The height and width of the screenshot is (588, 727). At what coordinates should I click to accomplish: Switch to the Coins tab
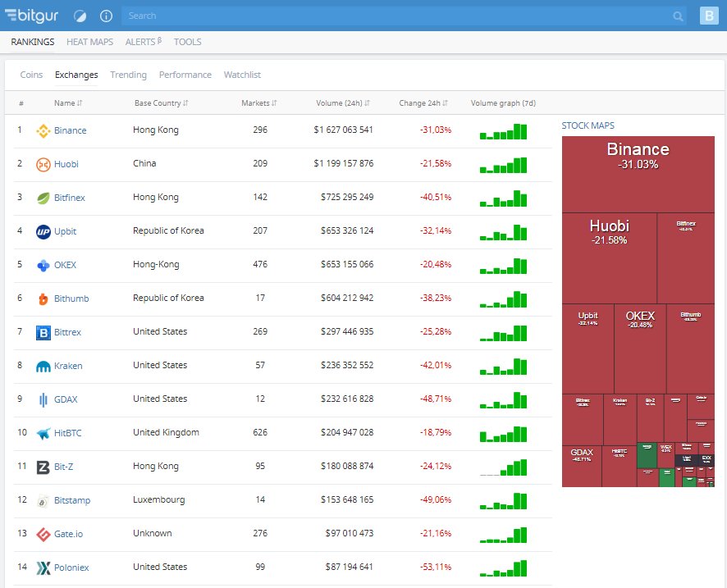(31, 74)
